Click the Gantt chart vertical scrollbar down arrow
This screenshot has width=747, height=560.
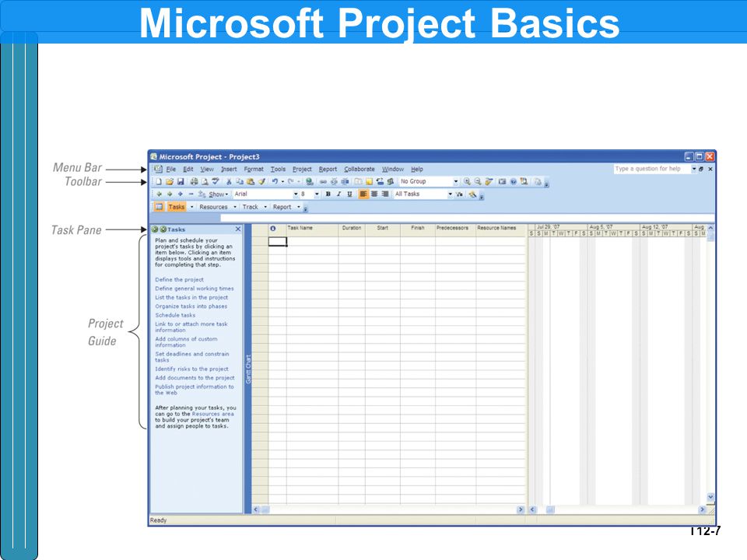point(710,497)
